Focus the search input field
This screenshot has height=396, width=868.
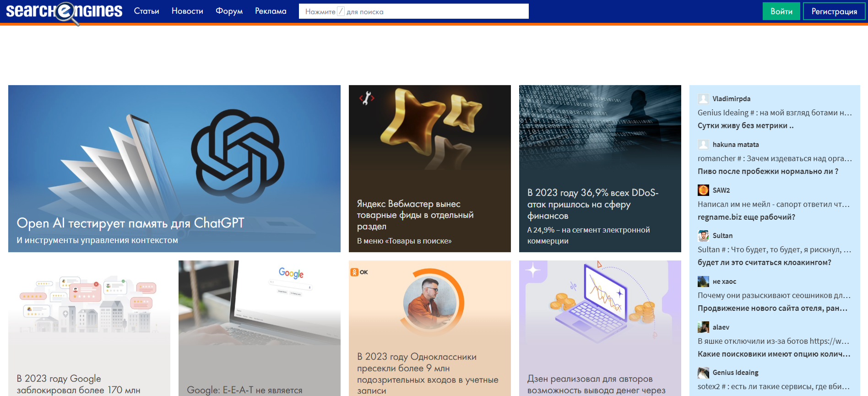click(413, 11)
